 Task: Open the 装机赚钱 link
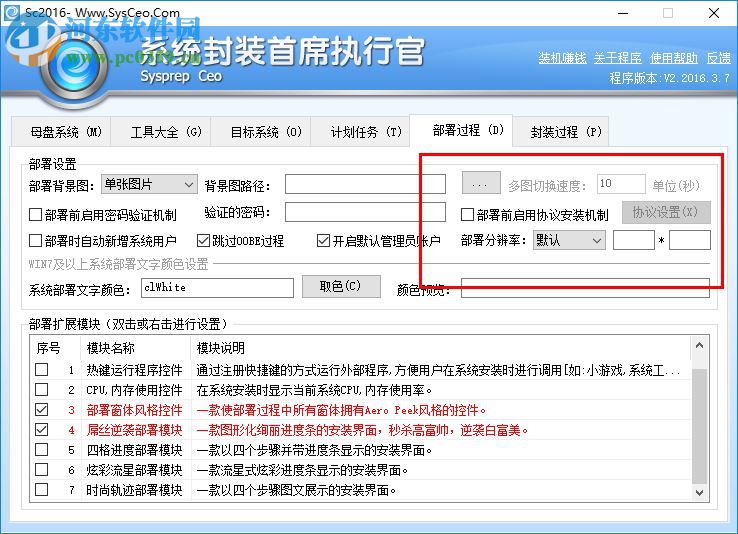pyautogui.click(x=562, y=58)
